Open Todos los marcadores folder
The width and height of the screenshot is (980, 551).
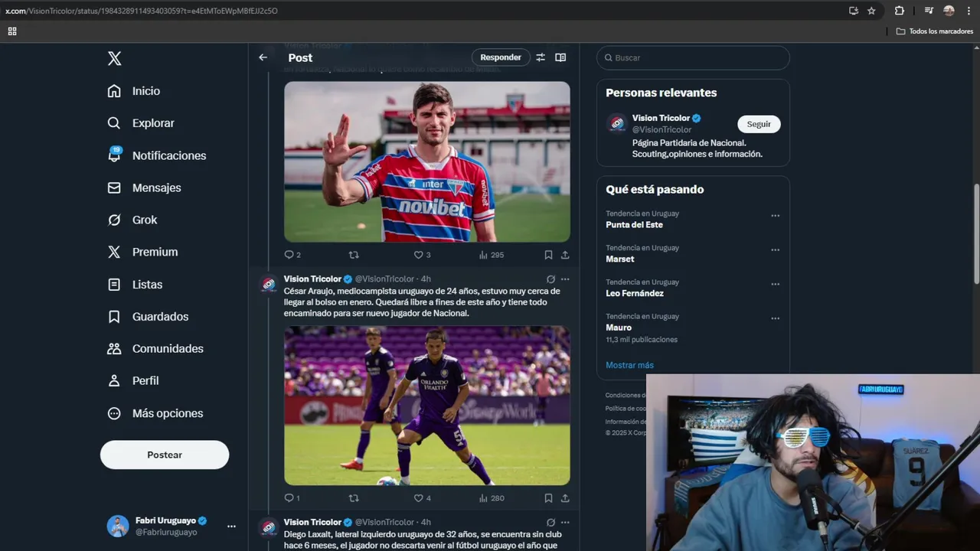click(935, 31)
